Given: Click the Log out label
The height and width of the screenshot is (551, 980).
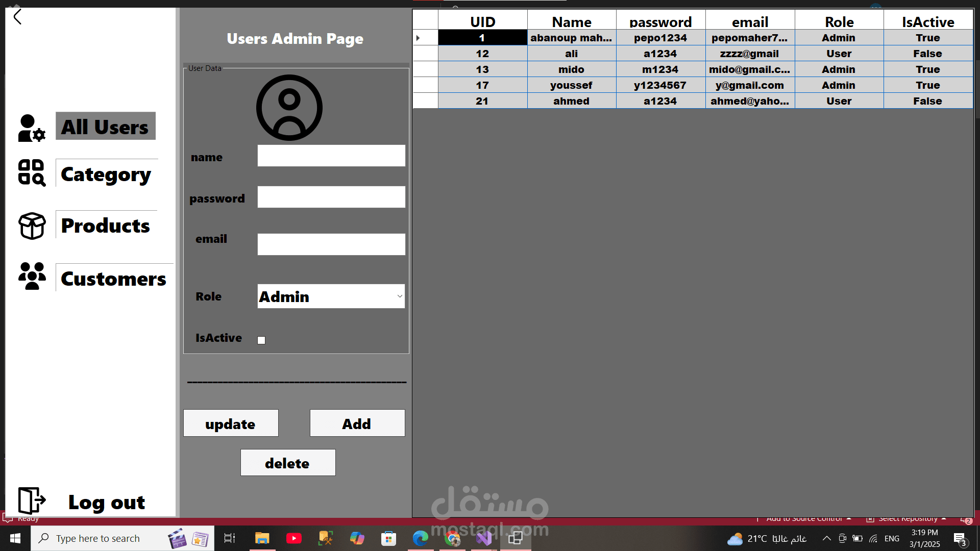Looking at the screenshot, I should point(107,502).
